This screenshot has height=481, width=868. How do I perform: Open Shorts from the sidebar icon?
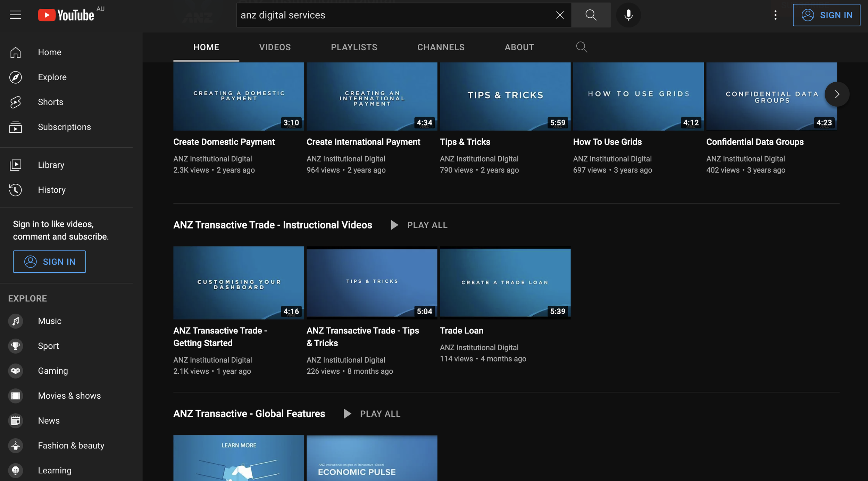tap(16, 102)
